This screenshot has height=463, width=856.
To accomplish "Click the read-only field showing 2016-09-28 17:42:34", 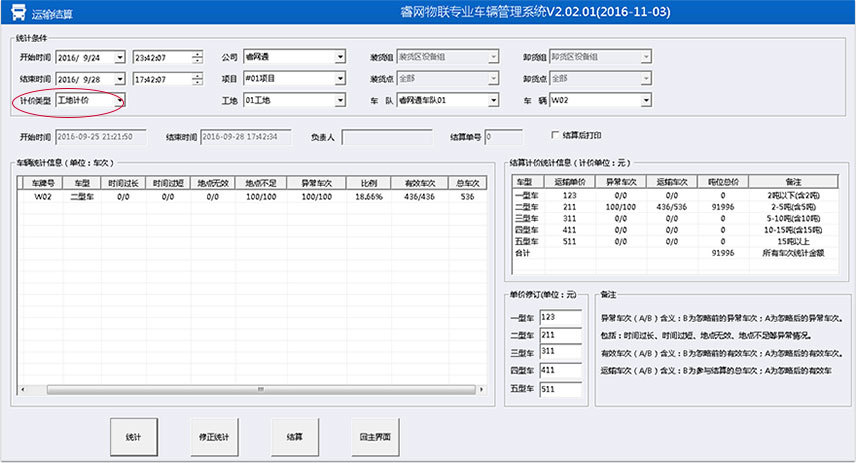I will (246, 137).
